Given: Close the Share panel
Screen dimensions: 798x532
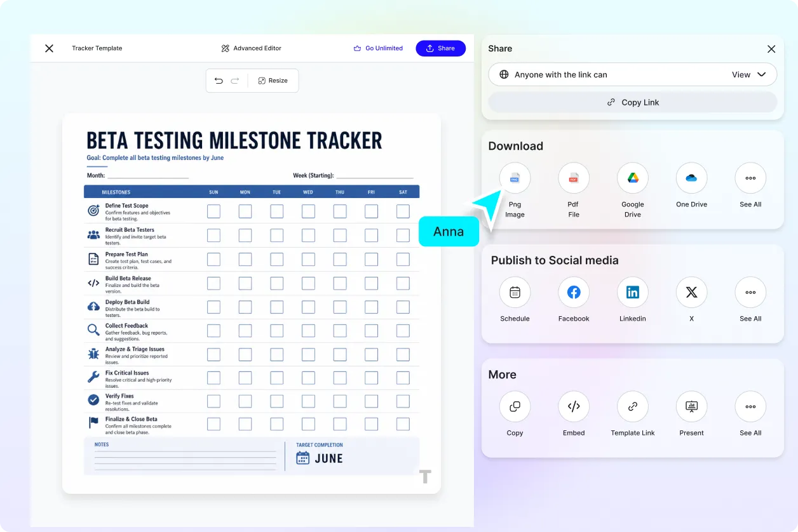Looking at the screenshot, I should tap(771, 49).
